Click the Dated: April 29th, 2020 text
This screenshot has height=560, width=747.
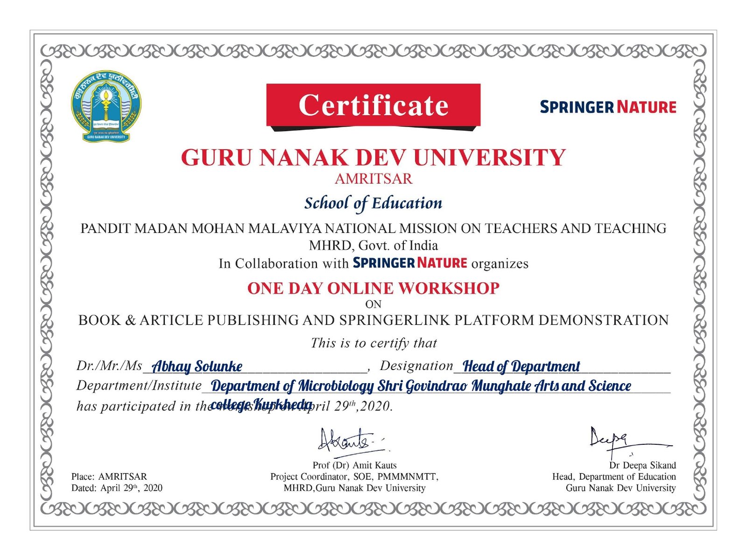tap(117, 488)
